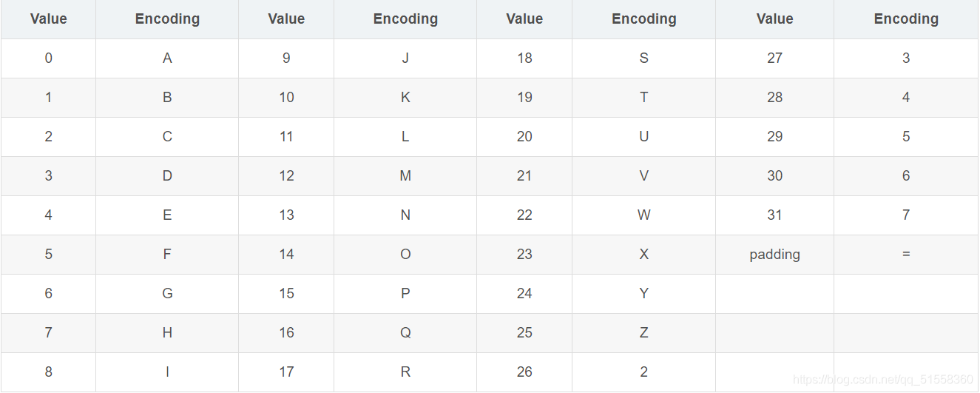The height and width of the screenshot is (393, 980).
Task: Select the '=' padding encoding cell
Action: [x=906, y=255]
